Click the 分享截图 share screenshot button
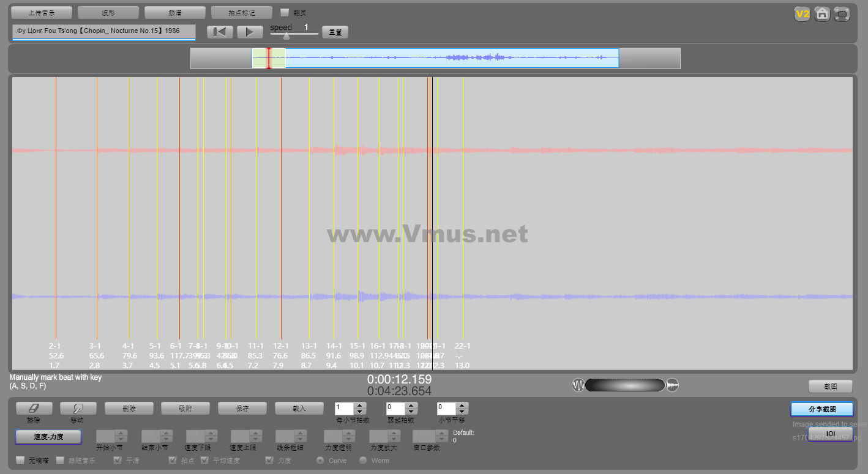Screen dimensions: 868x474 tap(821, 409)
